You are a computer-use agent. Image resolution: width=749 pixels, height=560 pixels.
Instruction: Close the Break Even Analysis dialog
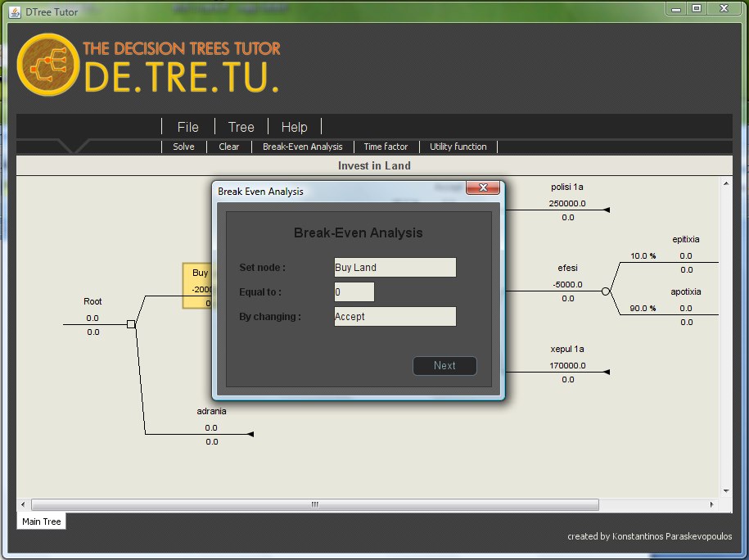483,188
